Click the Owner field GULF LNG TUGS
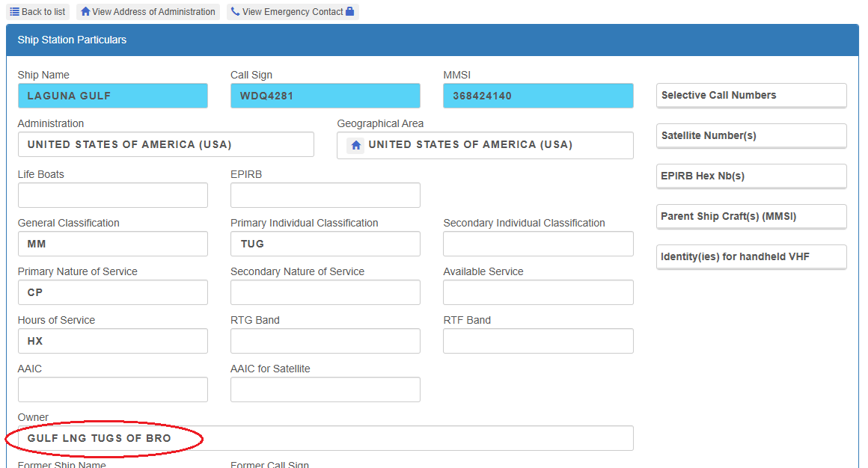 (x=325, y=438)
